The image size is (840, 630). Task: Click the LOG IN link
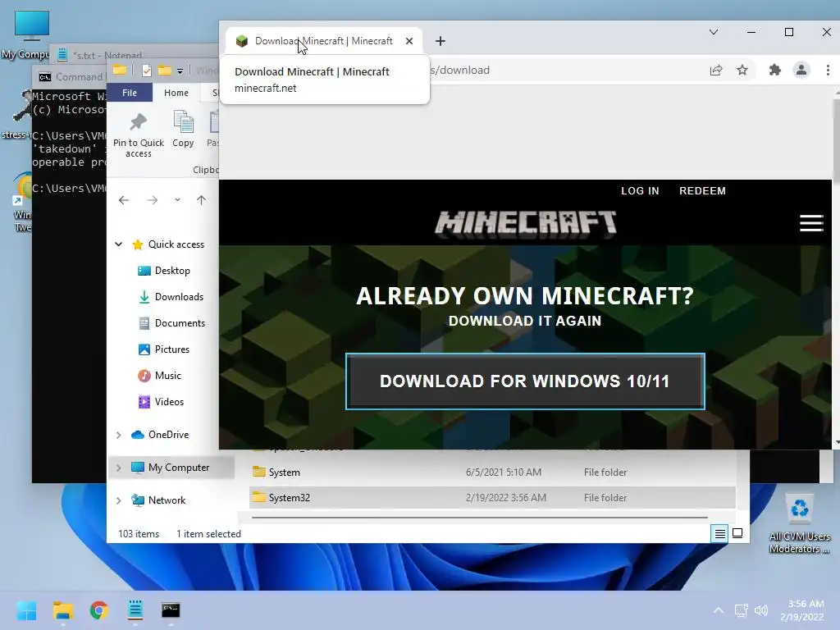pyautogui.click(x=640, y=190)
